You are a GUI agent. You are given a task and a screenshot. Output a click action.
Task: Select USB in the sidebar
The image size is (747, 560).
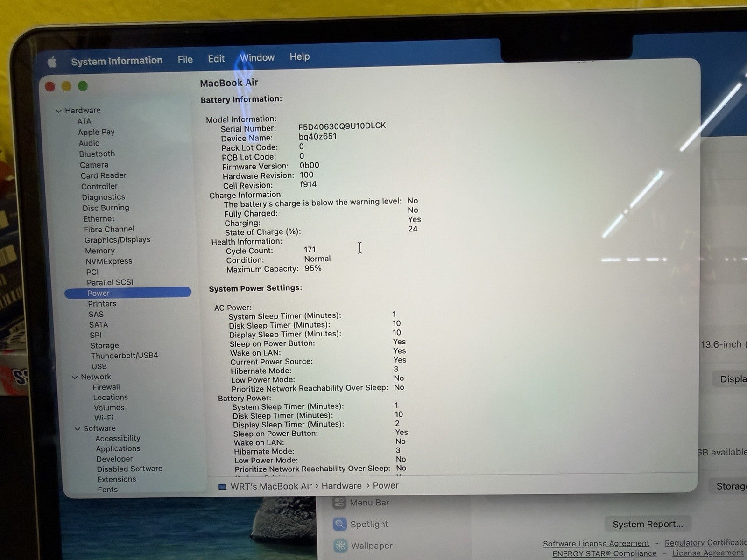pos(99,367)
